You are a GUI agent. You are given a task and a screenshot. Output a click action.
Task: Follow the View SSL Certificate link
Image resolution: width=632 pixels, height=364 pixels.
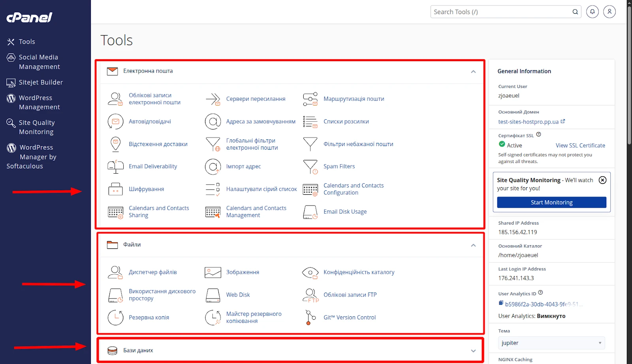(580, 145)
